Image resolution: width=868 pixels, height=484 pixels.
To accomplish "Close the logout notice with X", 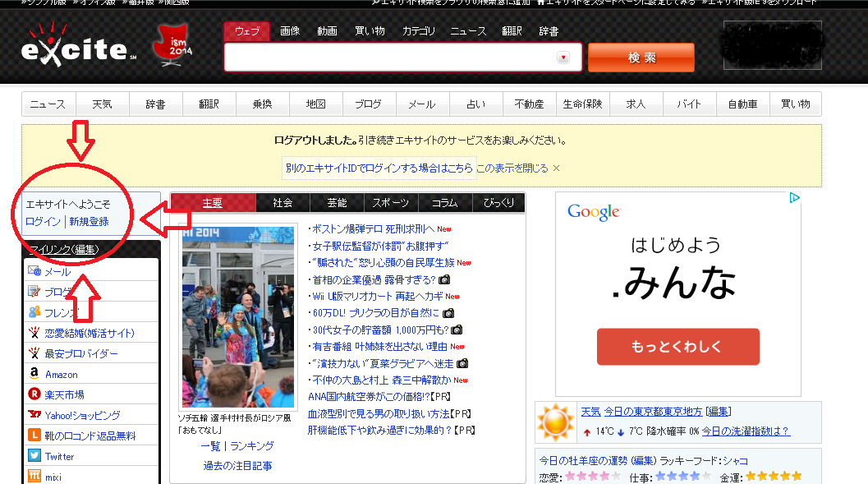I will pyautogui.click(x=556, y=168).
